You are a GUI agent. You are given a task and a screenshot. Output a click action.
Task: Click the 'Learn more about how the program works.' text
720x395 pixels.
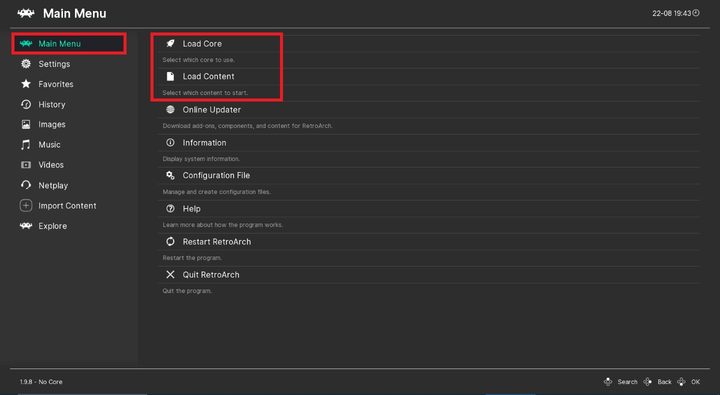223,225
